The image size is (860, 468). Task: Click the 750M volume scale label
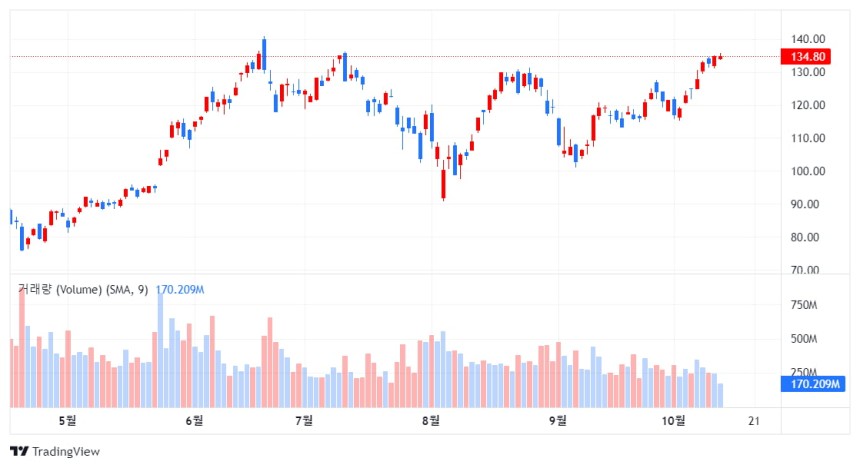click(804, 305)
